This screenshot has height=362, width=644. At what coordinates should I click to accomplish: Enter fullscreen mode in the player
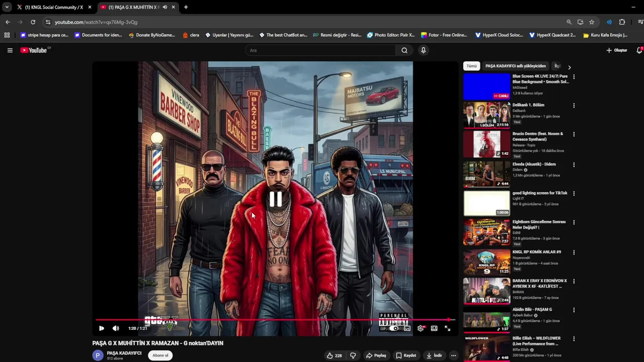tap(447, 328)
